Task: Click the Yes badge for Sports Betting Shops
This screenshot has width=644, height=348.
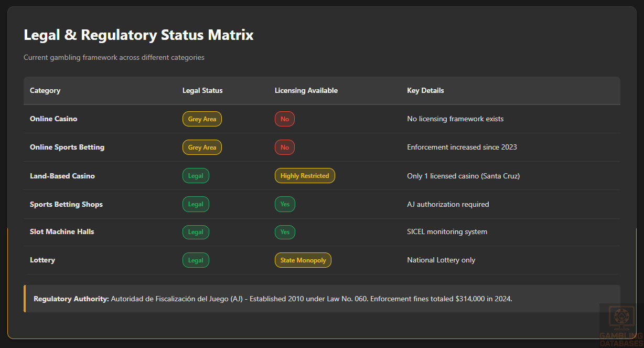Action: click(284, 204)
